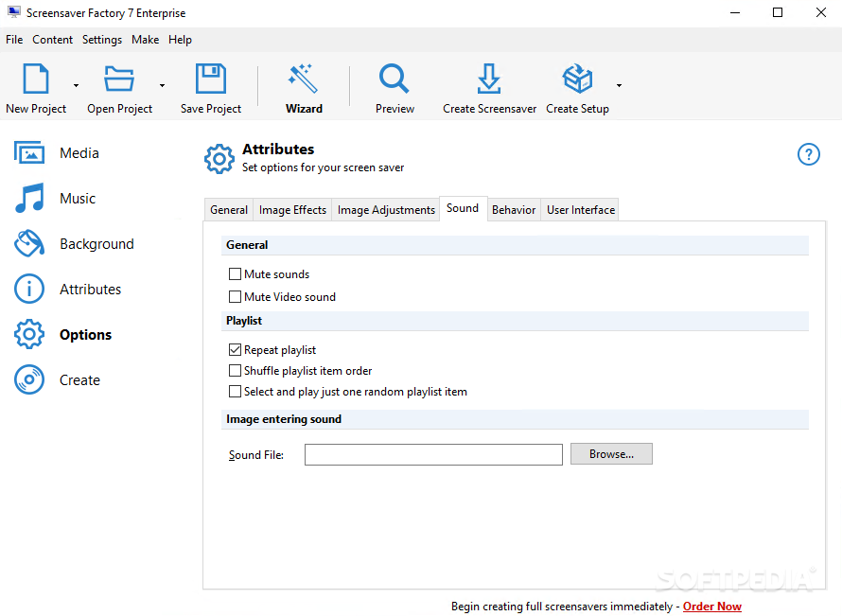Switch to the Image Effects tab
This screenshot has width=842, height=616.
click(292, 210)
